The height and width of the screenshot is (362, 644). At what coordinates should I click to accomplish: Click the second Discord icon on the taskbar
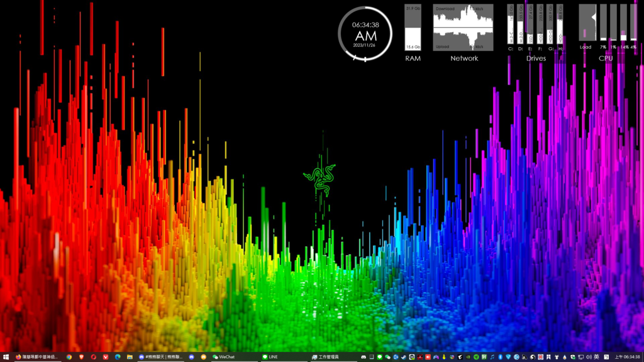click(191, 357)
